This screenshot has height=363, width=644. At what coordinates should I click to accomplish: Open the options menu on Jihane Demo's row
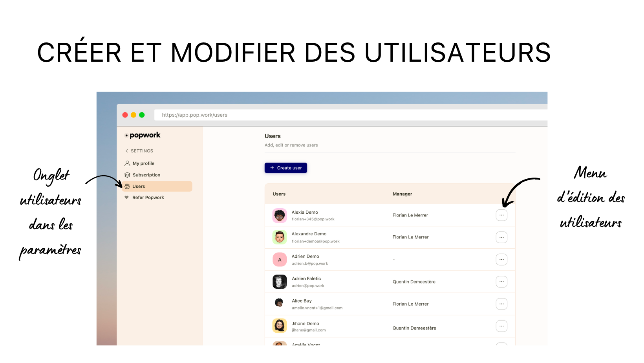501,326
